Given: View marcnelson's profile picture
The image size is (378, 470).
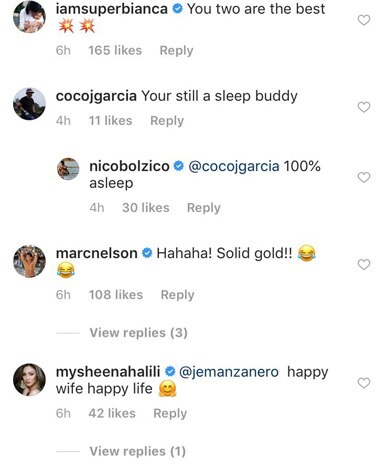Looking at the screenshot, I should (x=29, y=261).
